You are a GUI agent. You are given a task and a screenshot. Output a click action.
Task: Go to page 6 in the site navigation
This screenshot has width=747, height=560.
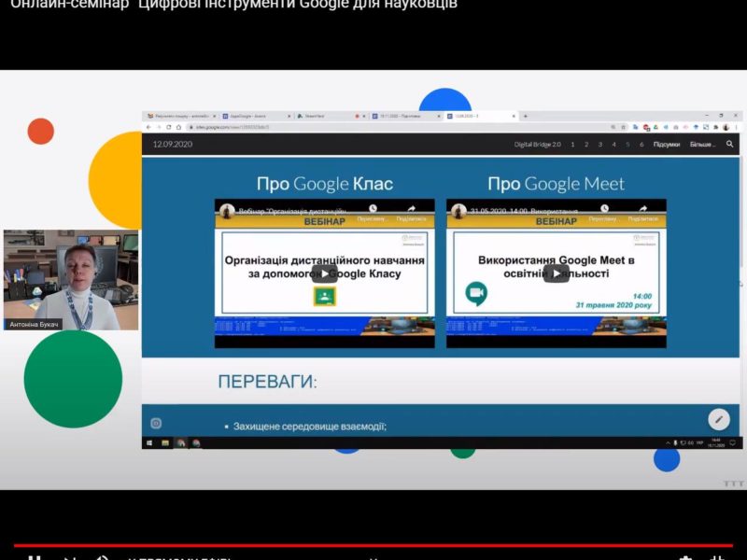pos(641,145)
